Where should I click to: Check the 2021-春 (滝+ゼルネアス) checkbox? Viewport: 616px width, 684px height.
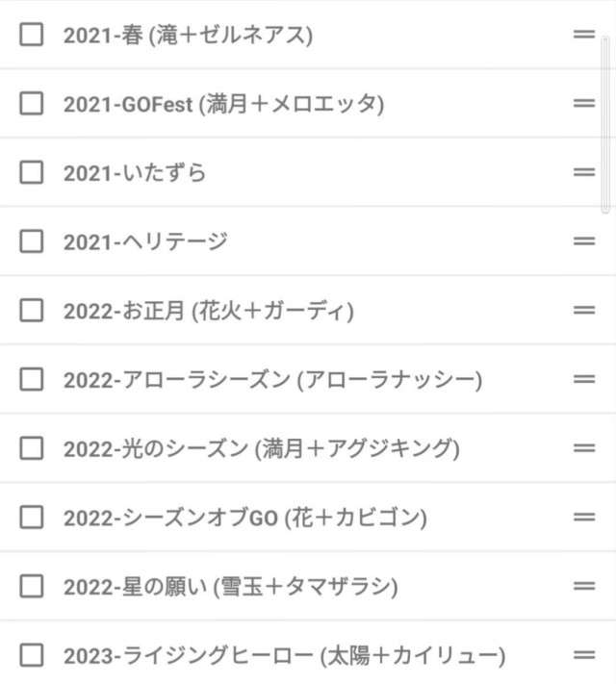click(32, 35)
